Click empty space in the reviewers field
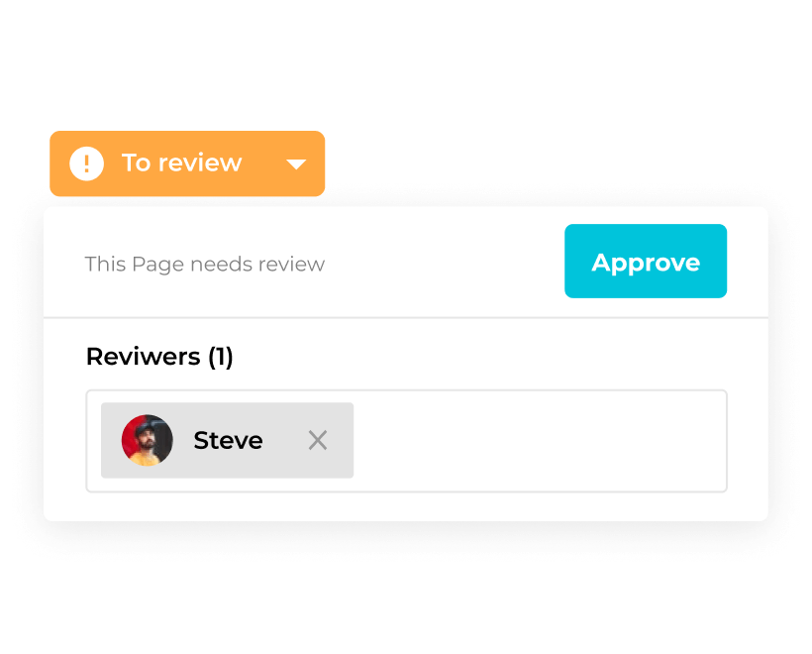This screenshot has width=812, height=654. [540, 441]
